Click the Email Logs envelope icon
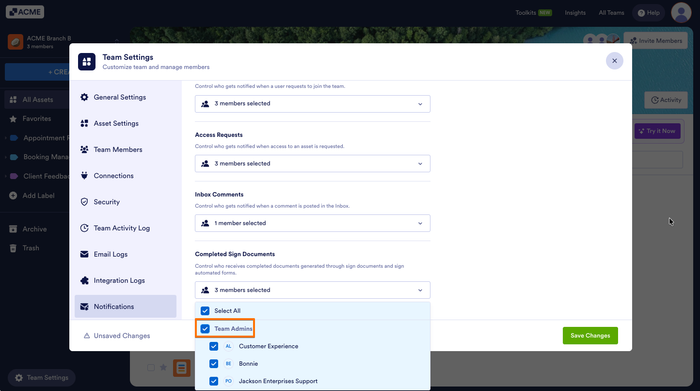This screenshot has height=391, width=700. 84,254
